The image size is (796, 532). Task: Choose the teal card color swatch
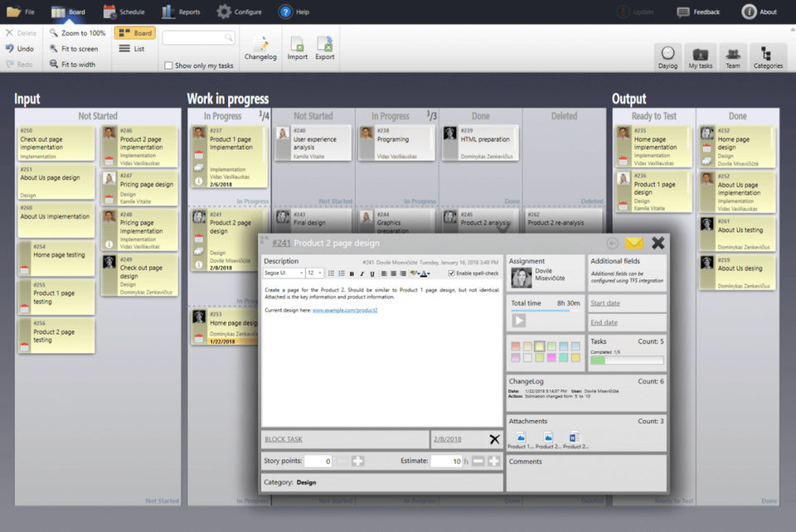564,357
